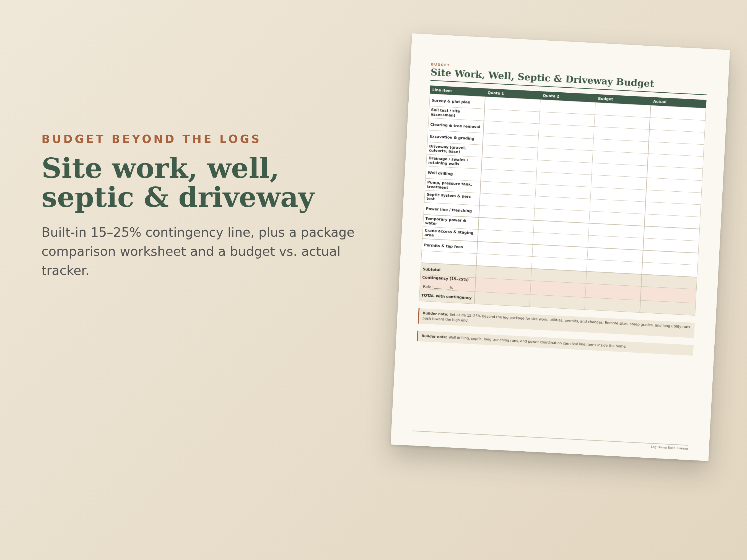Click the Quote 1 cell for Survey & plot plan
Viewport: 747px width, 560px height.
(512, 104)
